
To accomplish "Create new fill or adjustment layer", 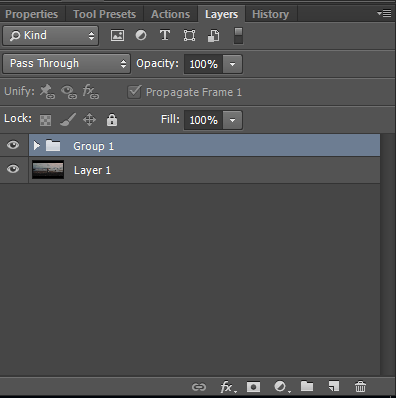I will (282, 387).
